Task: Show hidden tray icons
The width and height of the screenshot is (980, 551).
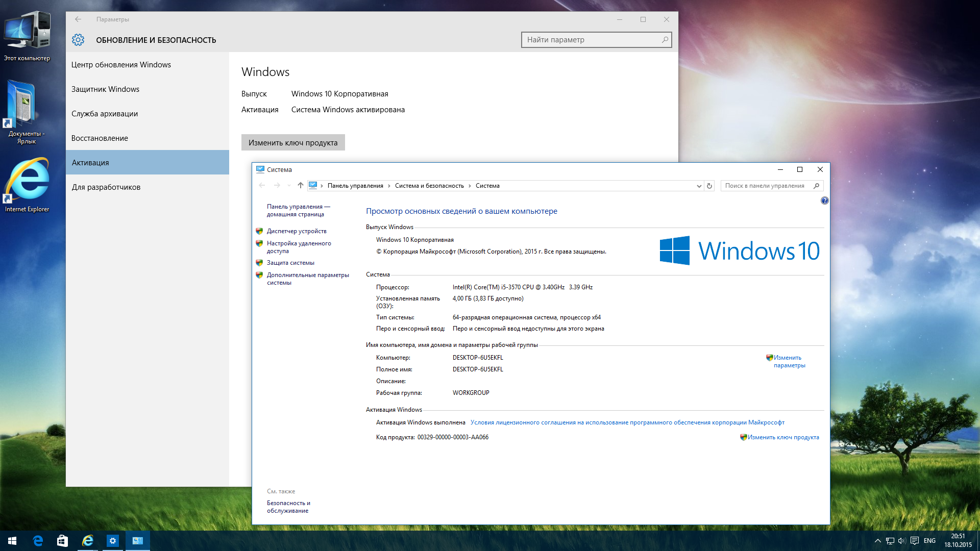Action: pyautogui.click(x=878, y=541)
